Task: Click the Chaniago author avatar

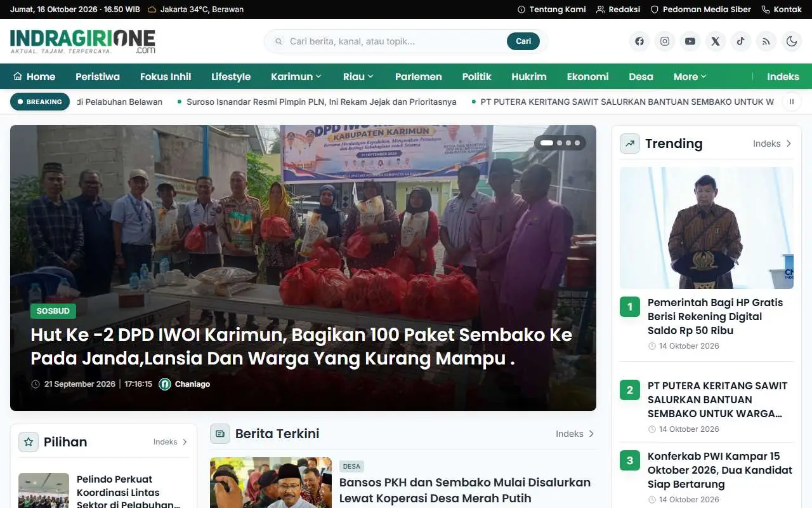Action: [x=165, y=384]
